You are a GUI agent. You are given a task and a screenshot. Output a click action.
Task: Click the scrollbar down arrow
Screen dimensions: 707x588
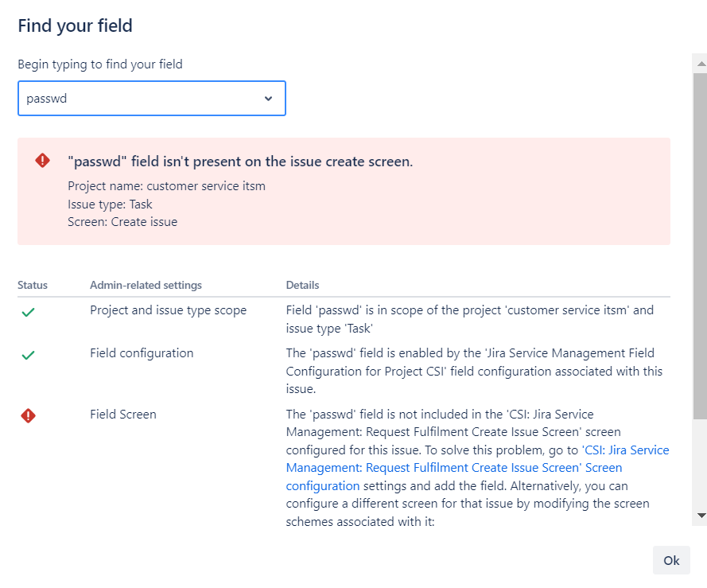point(701,516)
